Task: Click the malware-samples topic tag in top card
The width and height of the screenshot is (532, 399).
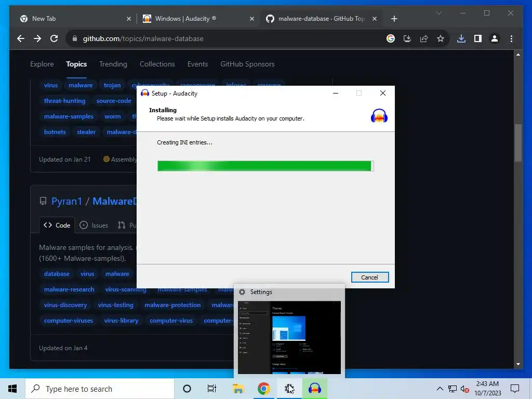Action: tap(69, 116)
